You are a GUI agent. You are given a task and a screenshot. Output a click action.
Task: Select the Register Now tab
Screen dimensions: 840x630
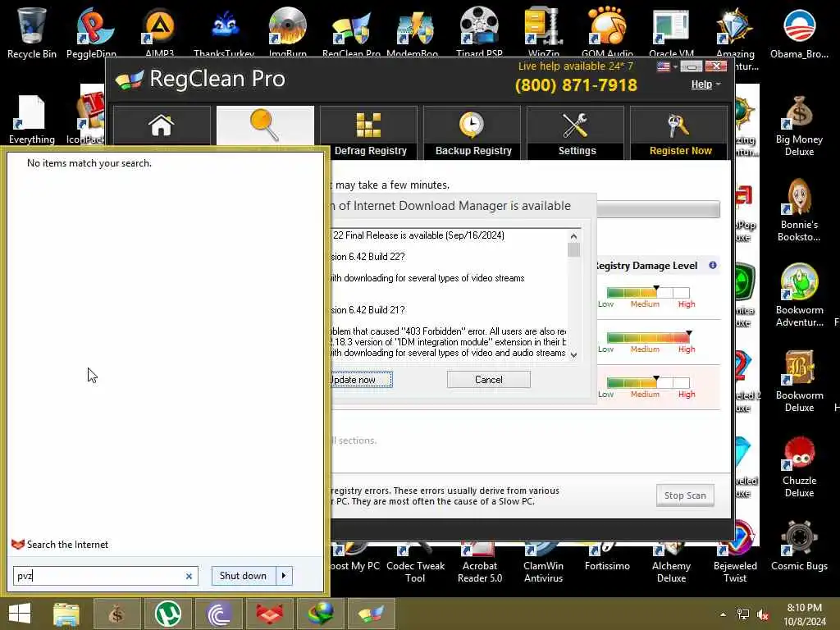coord(679,132)
